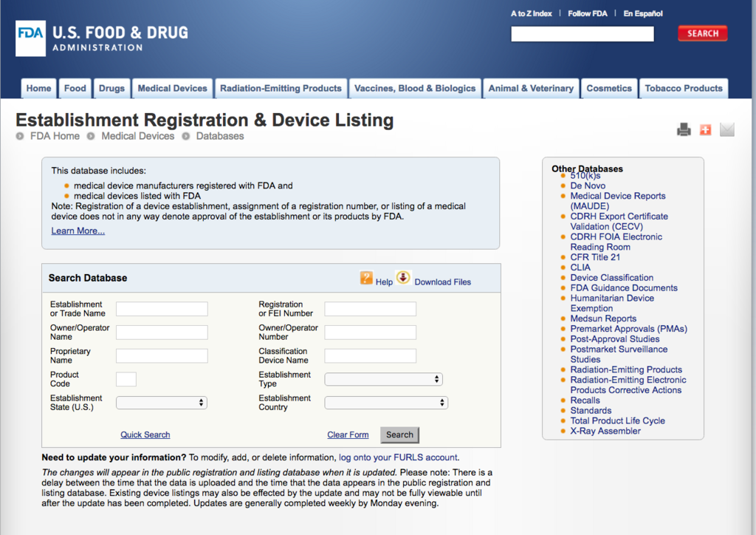This screenshot has width=756, height=535.
Task: Open the Post-Approval Studies link
Action: point(615,338)
